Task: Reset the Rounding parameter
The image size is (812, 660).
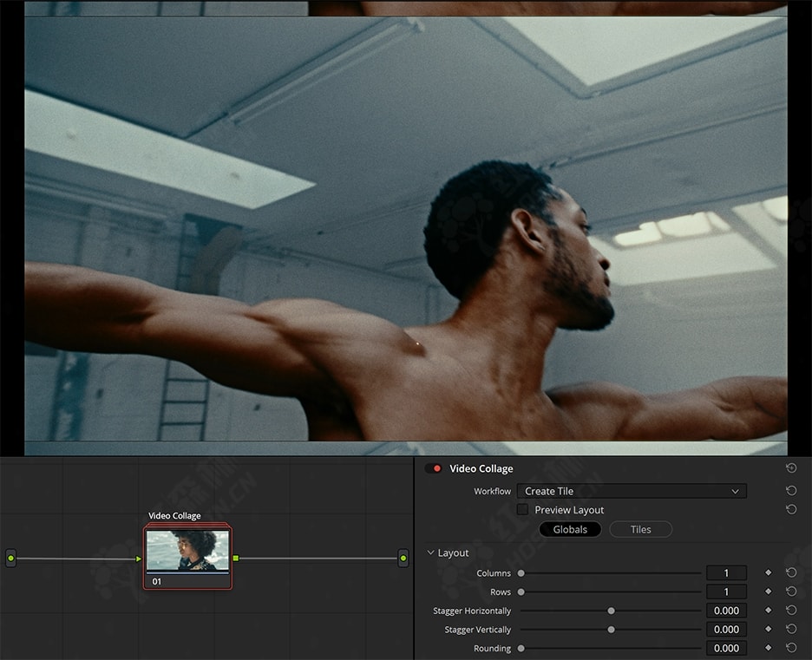Action: (791, 648)
